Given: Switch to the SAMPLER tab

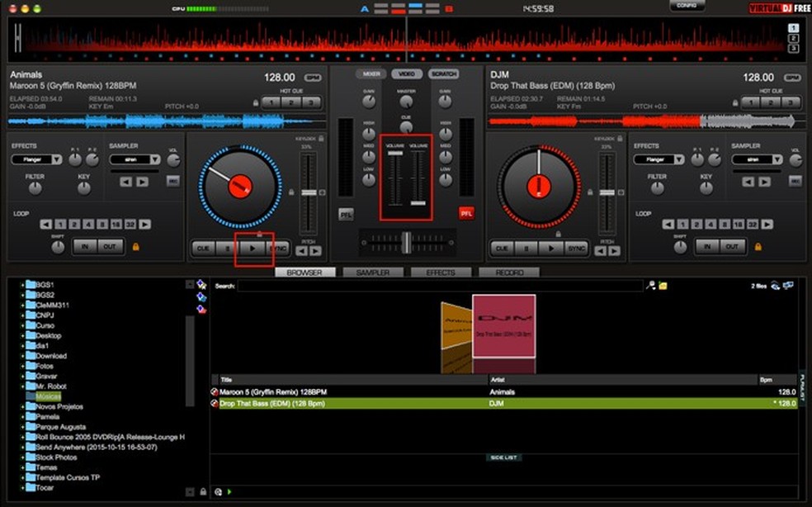Looking at the screenshot, I should point(371,272).
